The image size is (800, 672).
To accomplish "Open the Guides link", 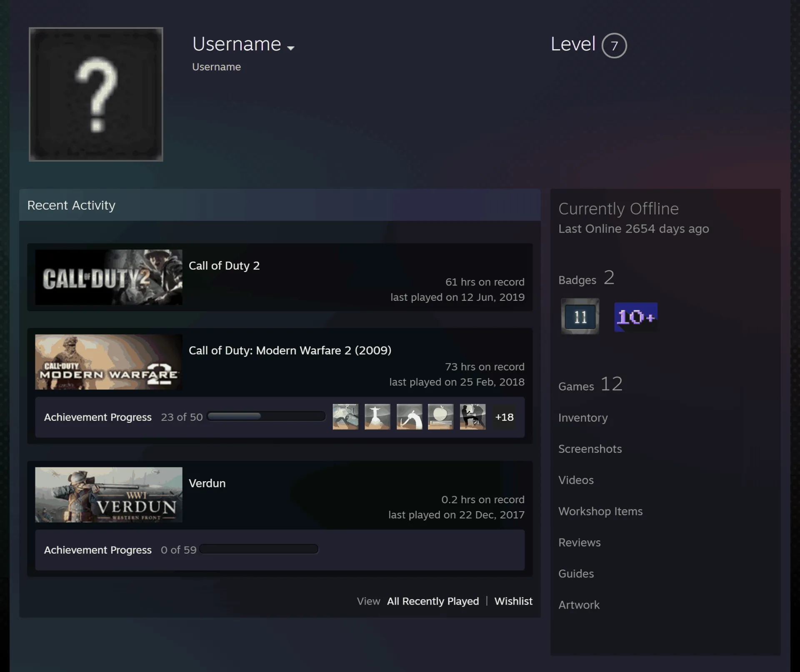I will click(576, 574).
